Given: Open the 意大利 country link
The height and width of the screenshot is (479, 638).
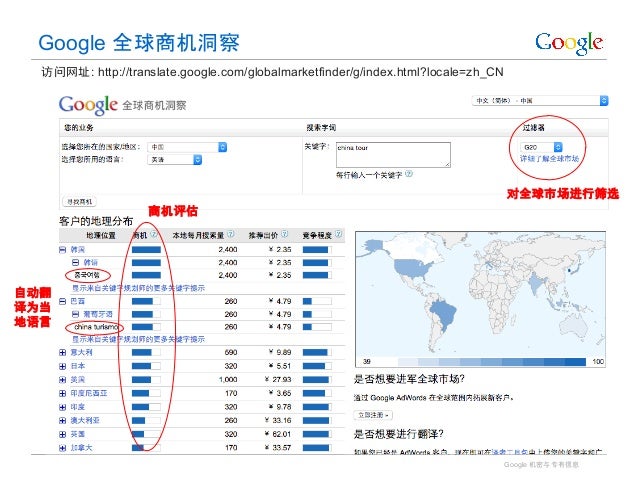Looking at the screenshot, I should coord(81,352).
